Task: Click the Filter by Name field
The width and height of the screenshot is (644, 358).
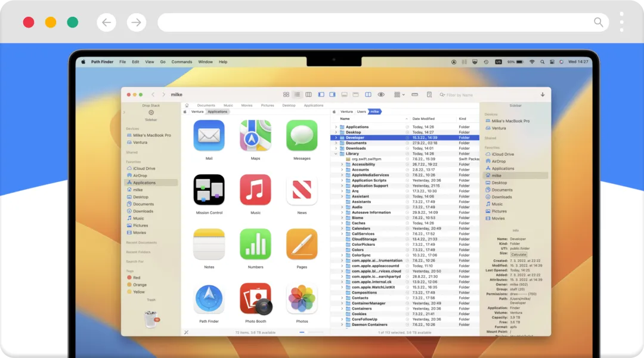Action: coord(459,95)
